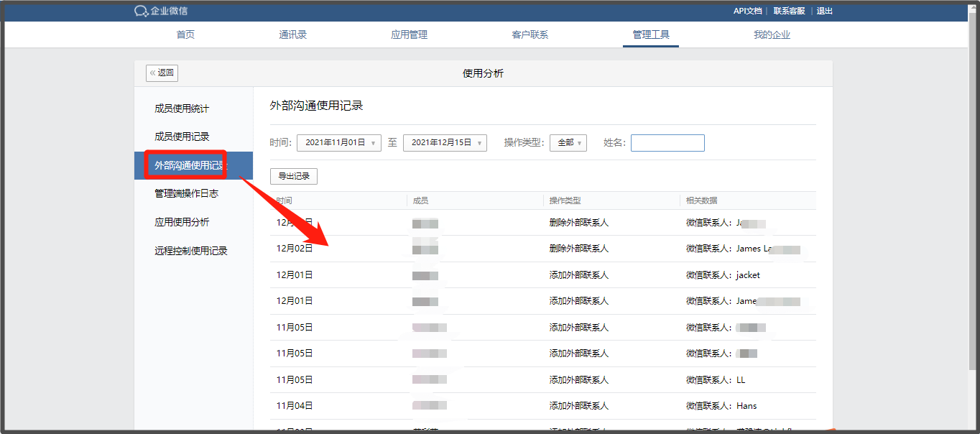The height and width of the screenshot is (434, 980).
Task: Click 添加外部联系人 in the jacket row
Action: 579,275
